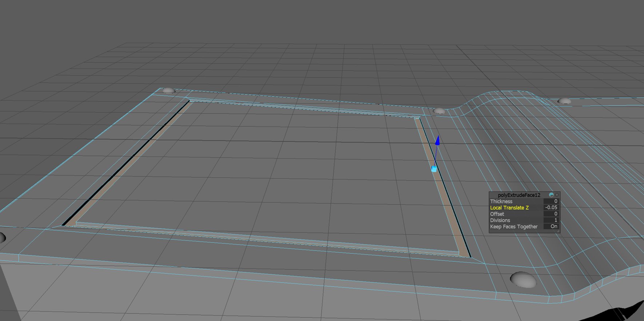This screenshot has height=321, width=644.
Task: Select the large rivet dome at bottom right
Action: (523, 280)
